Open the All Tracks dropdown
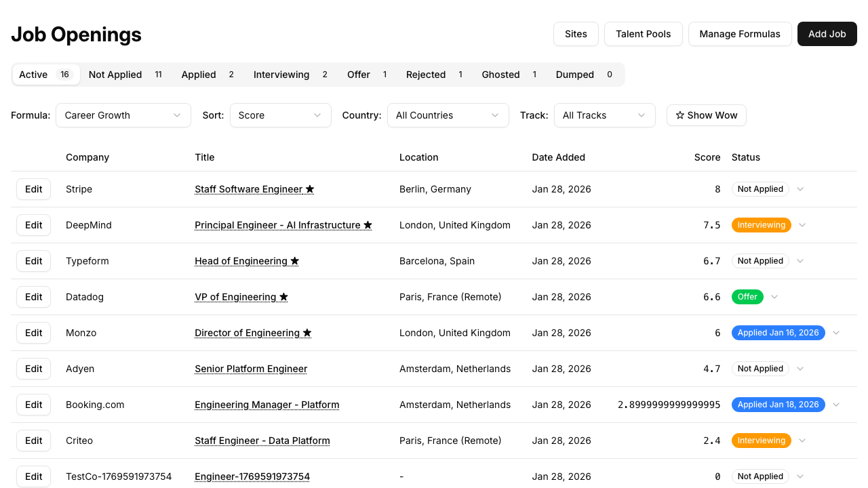This screenshot has width=868, height=488. tap(604, 115)
